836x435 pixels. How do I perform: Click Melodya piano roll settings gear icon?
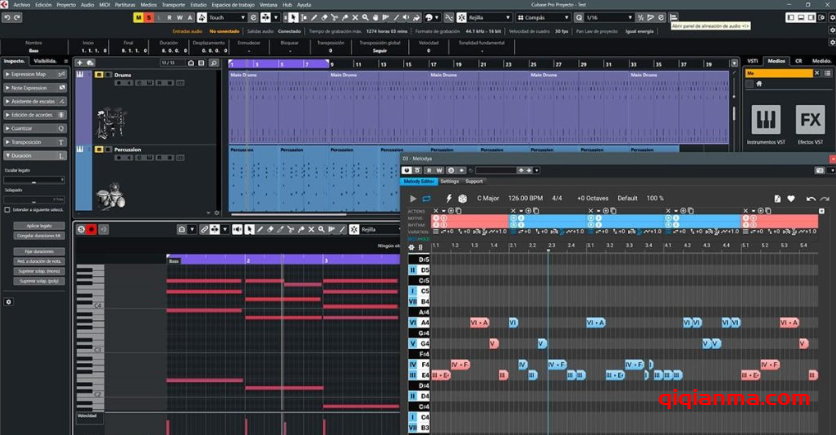(411, 247)
